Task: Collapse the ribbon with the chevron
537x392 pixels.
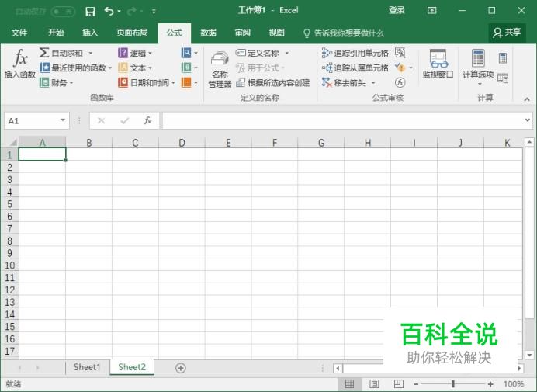Action: [527, 99]
